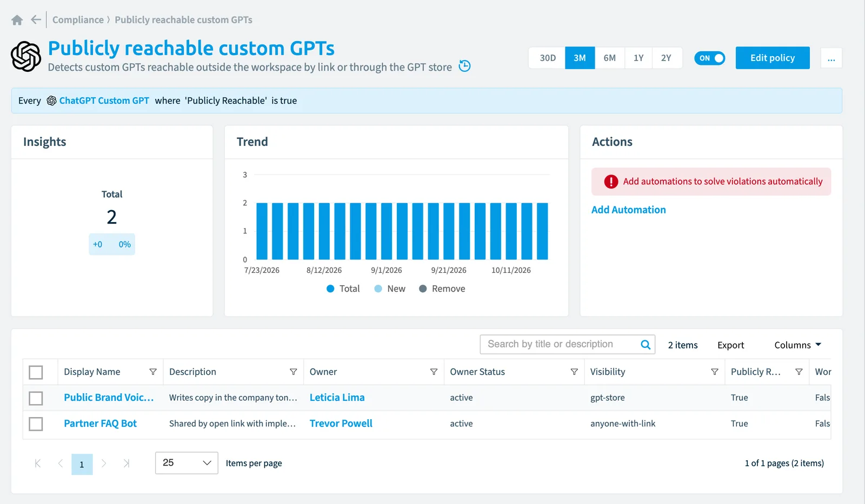Tick the select-all header checkbox
The height and width of the screenshot is (504, 865).
coord(36,372)
